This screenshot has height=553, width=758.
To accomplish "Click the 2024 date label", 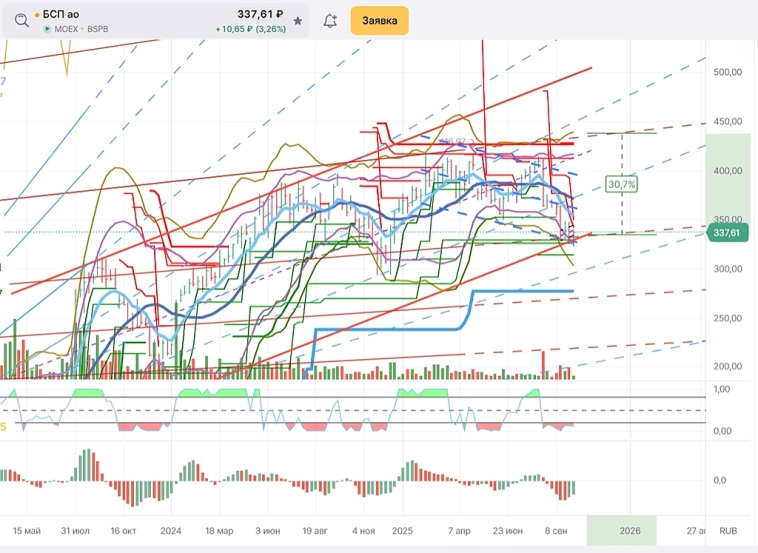I will 171,531.
